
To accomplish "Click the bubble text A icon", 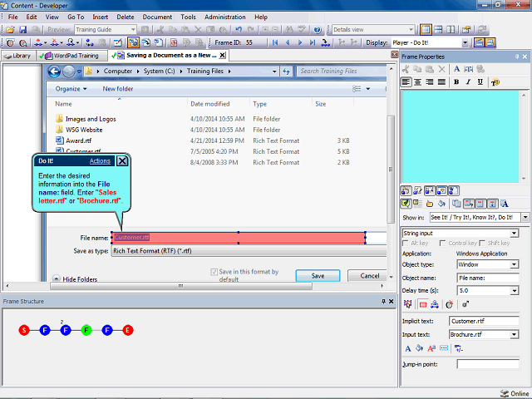I will pos(505,204).
